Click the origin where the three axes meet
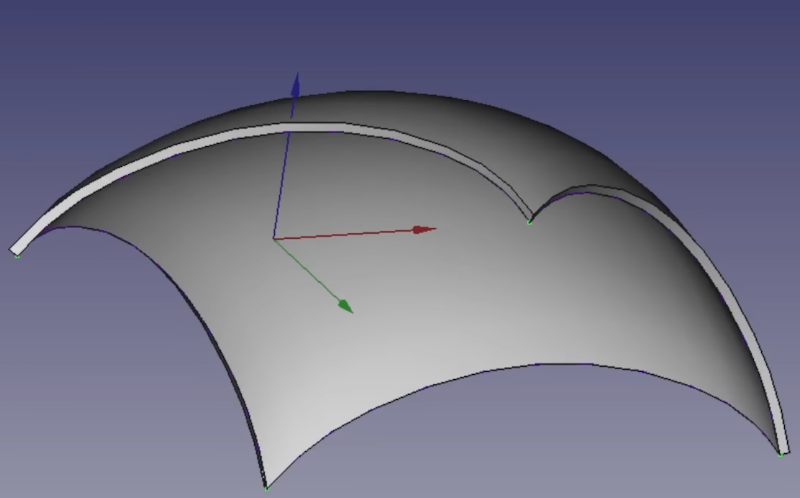 click(x=274, y=238)
